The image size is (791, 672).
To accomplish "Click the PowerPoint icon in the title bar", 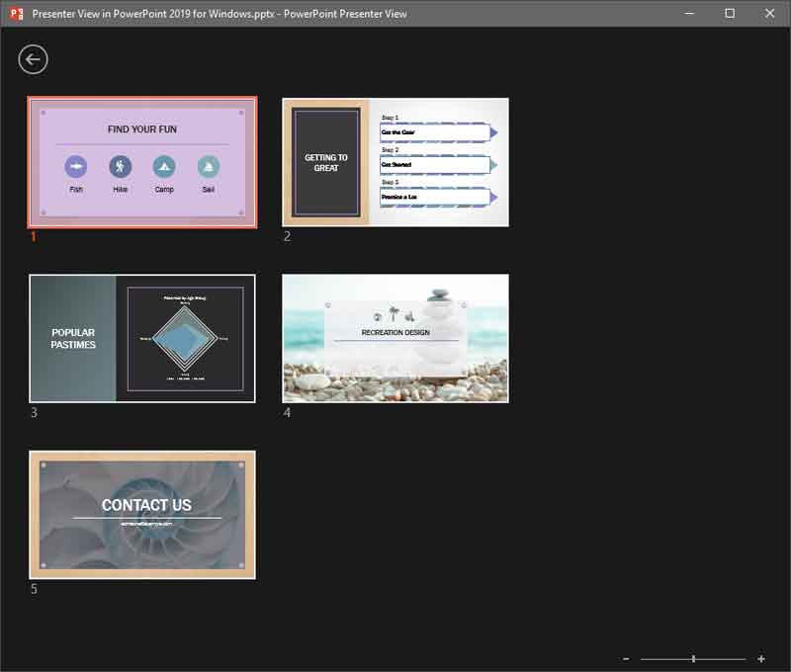I will pos(14,14).
